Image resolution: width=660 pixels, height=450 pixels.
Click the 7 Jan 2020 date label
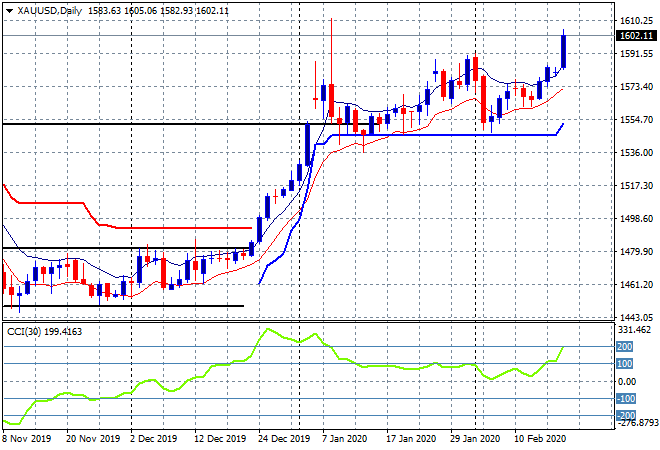[344, 439]
